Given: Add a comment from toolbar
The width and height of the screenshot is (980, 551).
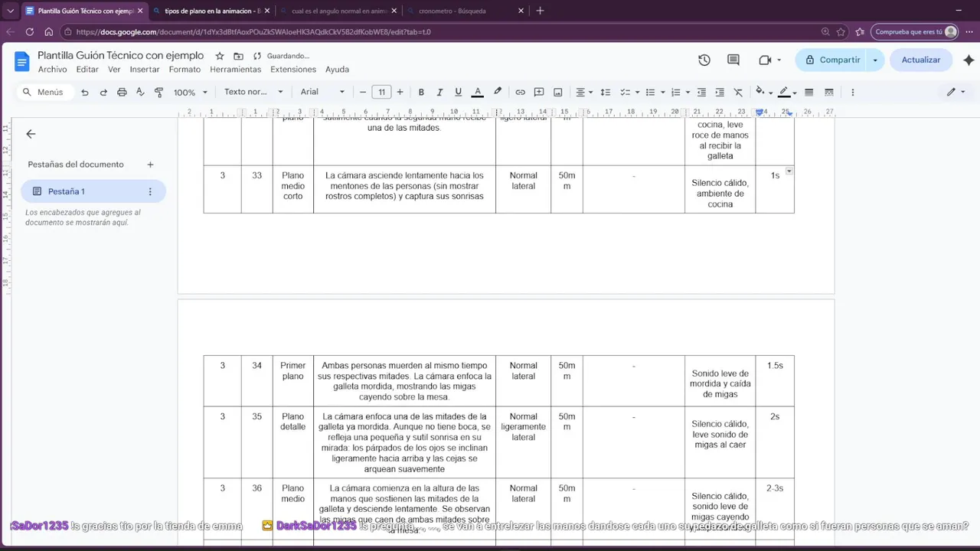Looking at the screenshot, I should pos(539,92).
